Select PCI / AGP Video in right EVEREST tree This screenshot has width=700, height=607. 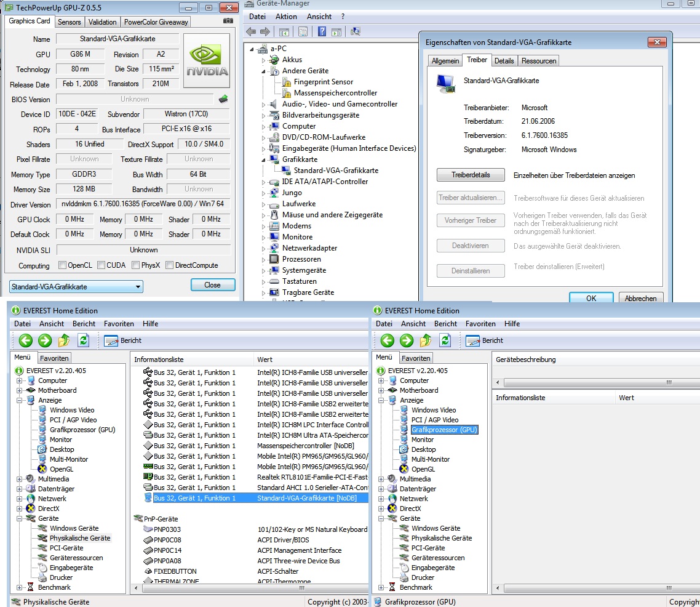(434, 420)
